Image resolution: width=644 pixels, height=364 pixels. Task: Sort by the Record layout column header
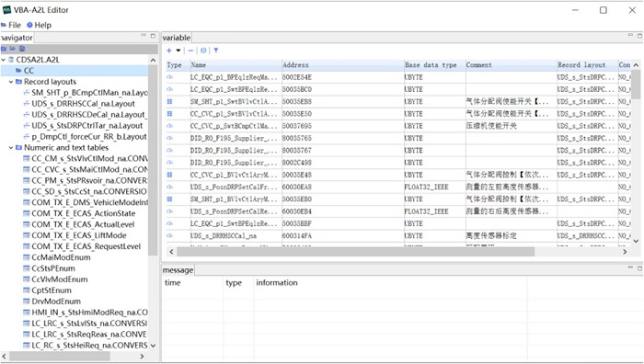coord(587,65)
